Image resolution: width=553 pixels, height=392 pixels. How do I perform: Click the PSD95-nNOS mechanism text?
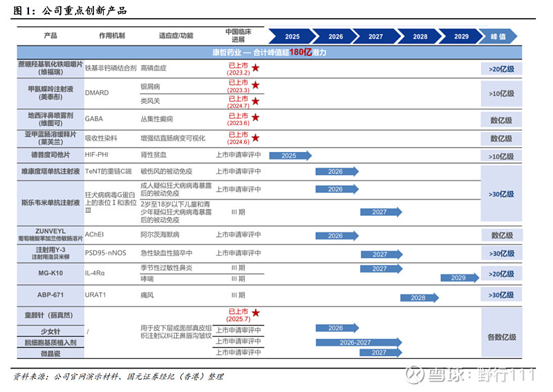point(106,253)
